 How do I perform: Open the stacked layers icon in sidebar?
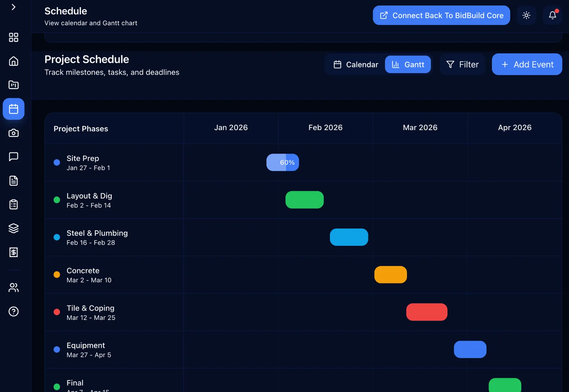coord(14,228)
